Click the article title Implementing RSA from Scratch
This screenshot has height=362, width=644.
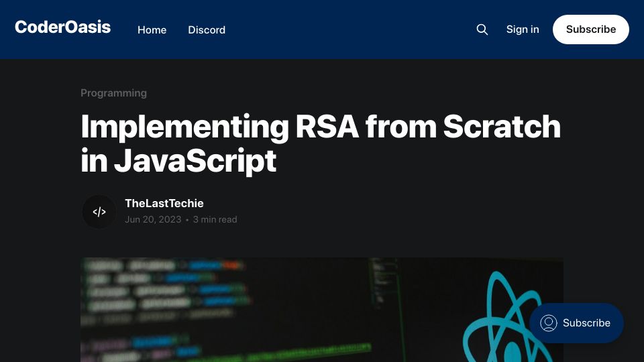(x=321, y=143)
